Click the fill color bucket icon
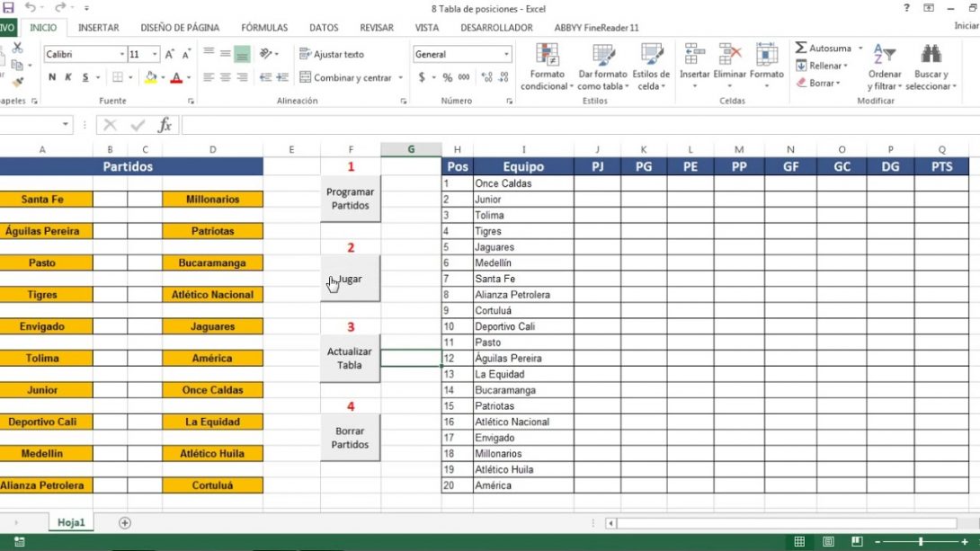This screenshot has height=551, width=980. pos(150,78)
